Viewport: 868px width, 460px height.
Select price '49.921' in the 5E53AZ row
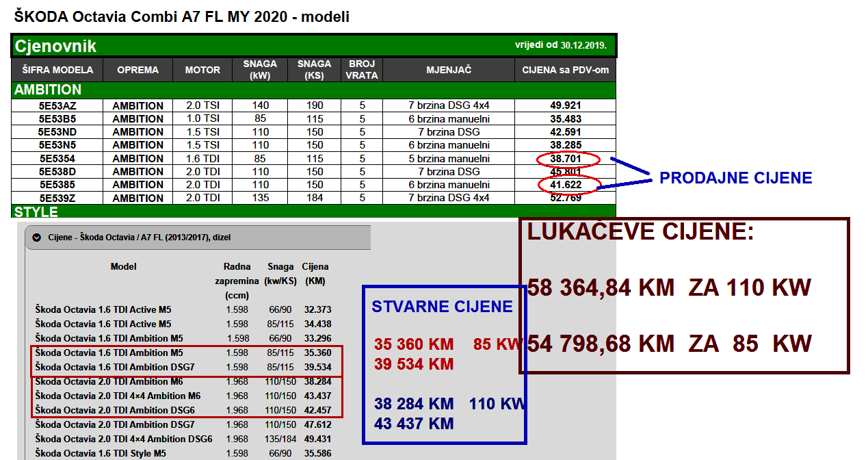click(566, 105)
